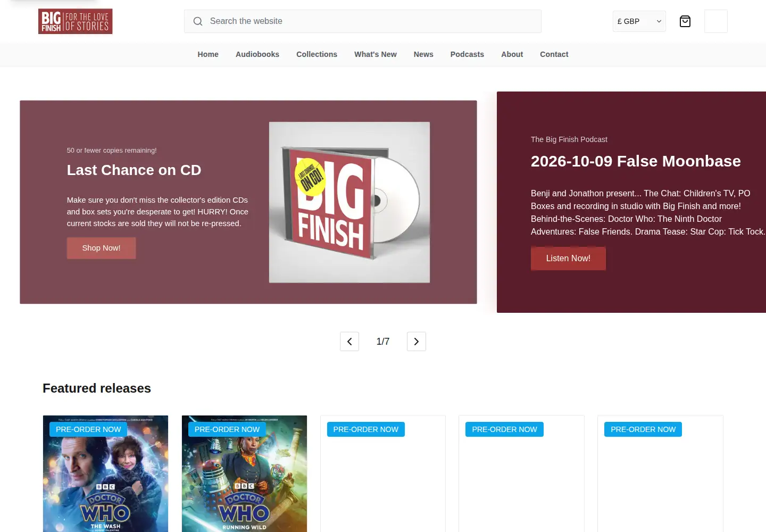Image resolution: width=766 pixels, height=532 pixels.
Task: Click the Big Finish logo
Action: [75, 21]
